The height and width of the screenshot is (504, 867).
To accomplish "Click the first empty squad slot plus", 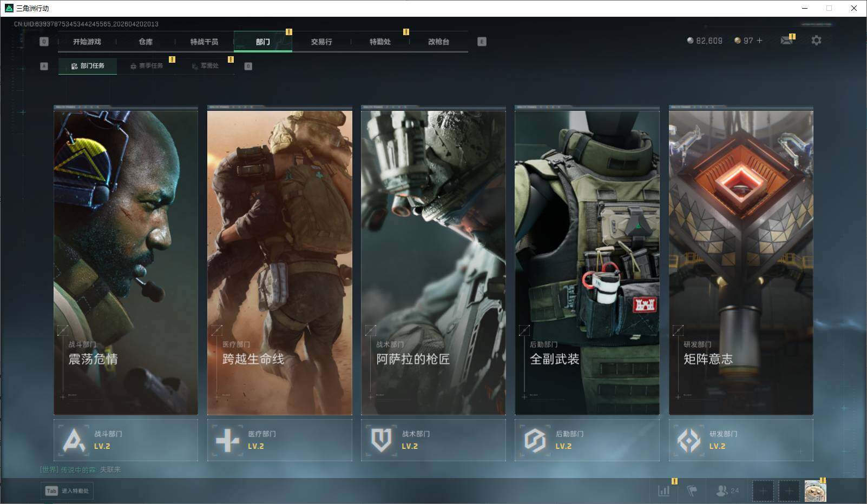I will coord(763,491).
